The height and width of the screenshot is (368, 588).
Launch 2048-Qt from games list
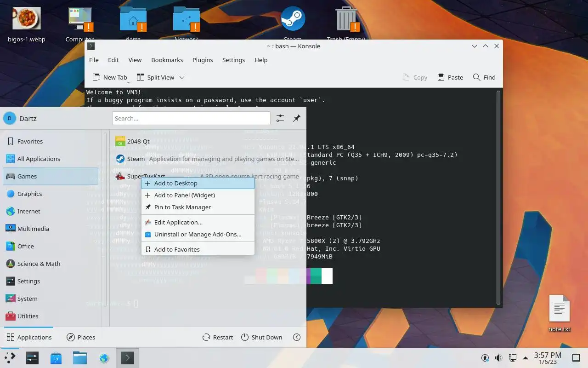point(208,141)
